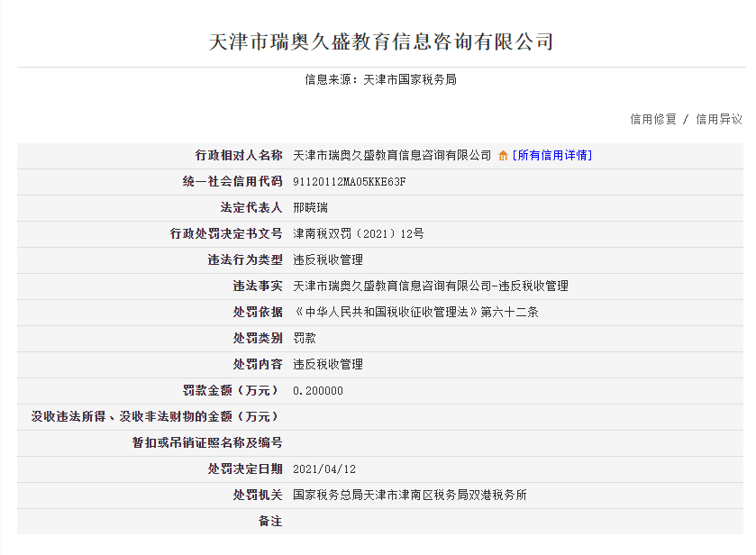Open the 所有信用详情 link
Screen dimensions: 756x555
click(x=552, y=155)
